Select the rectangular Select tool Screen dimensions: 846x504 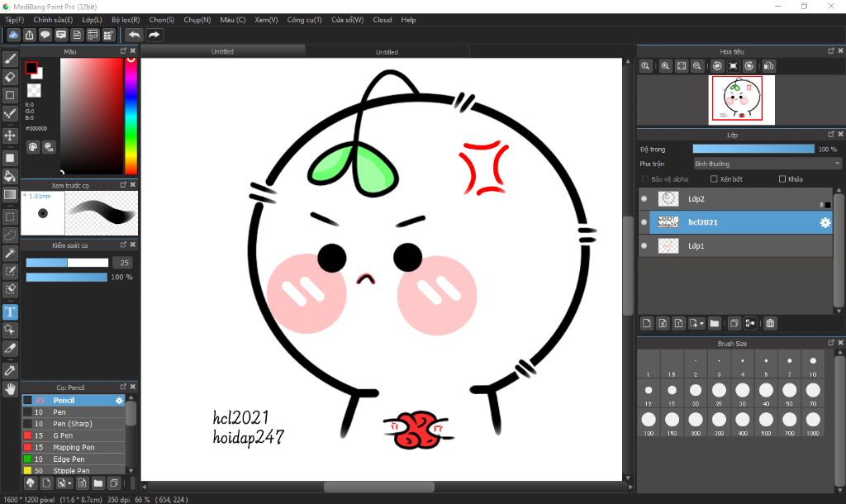coord(10,217)
